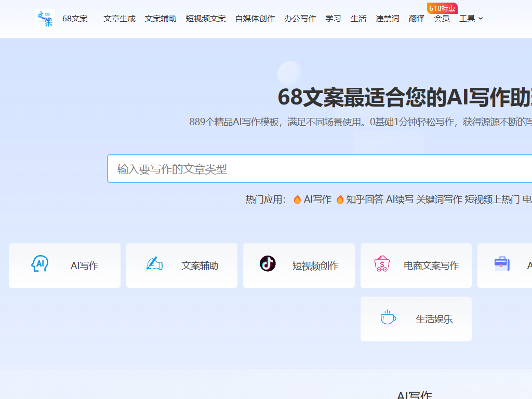
Task: Click the main headline 68文案最适合您的AI写作助手
Action: [x=405, y=97]
